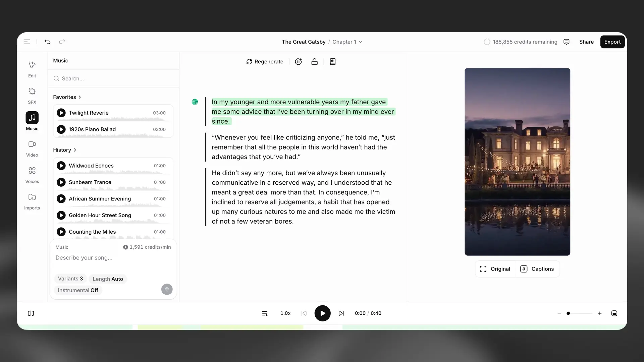
Task: Toggle the Instrumental Off option
Action: pyautogui.click(x=78, y=290)
